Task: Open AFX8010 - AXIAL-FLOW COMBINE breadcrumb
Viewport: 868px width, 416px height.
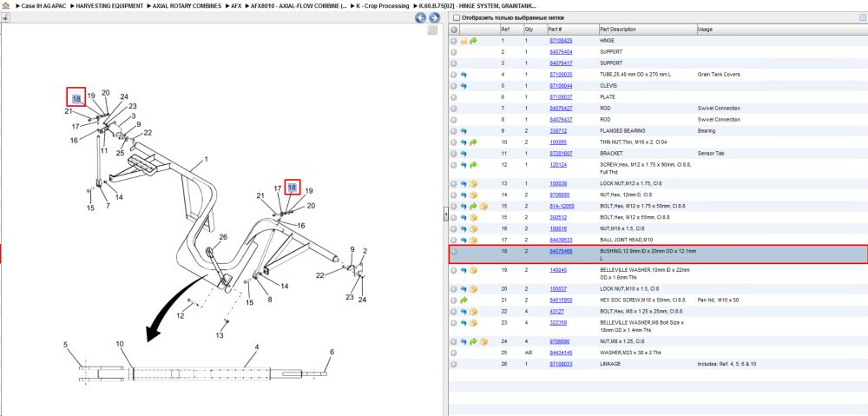Action: pos(299,5)
